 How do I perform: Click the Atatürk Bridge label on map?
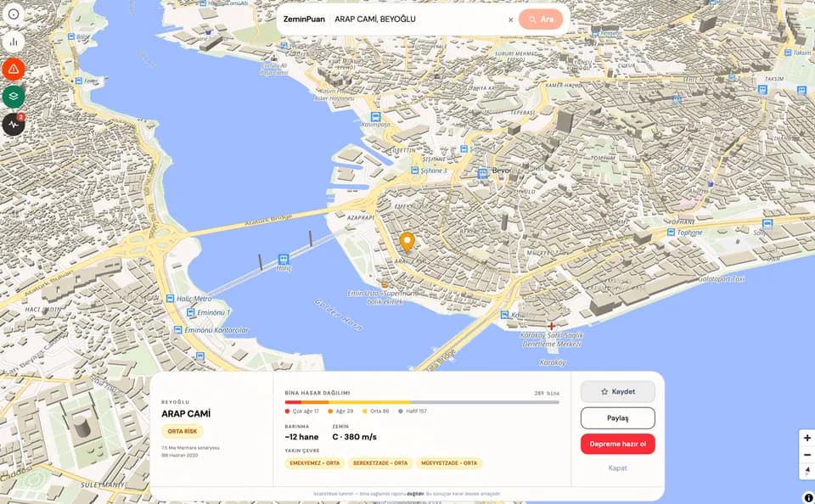[267, 221]
